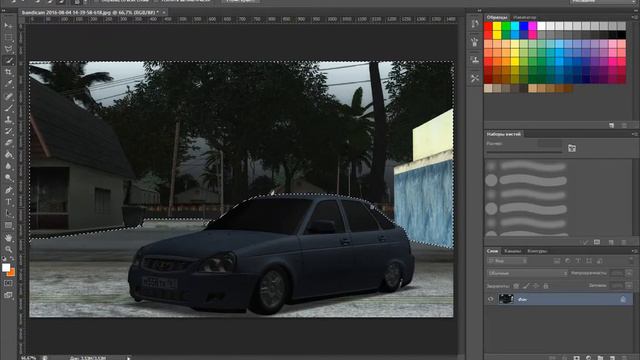This screenshot has height=360, width=640.
Task: Select the Dodge tool
Action: [8, 178]
